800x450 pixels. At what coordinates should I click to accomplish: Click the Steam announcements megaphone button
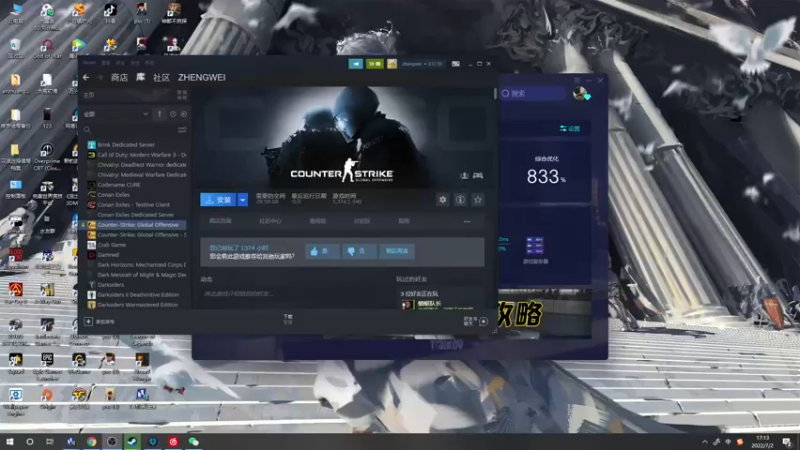point(356,64)
